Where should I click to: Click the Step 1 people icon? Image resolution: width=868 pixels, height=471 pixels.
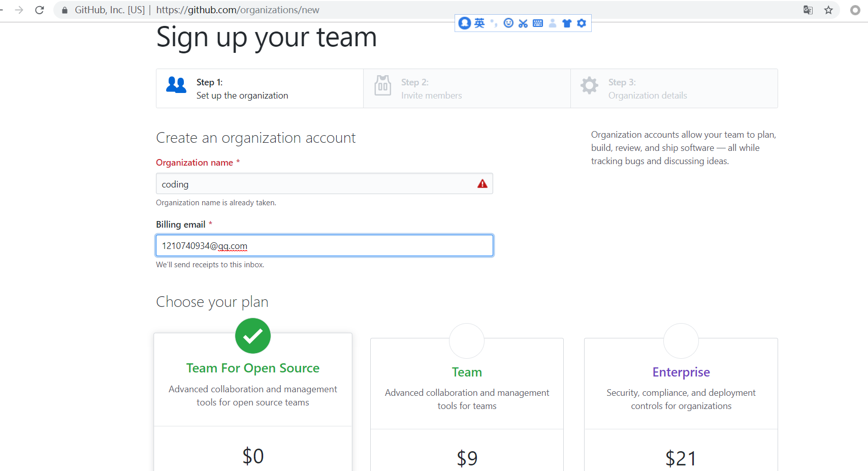coord(176,85)
